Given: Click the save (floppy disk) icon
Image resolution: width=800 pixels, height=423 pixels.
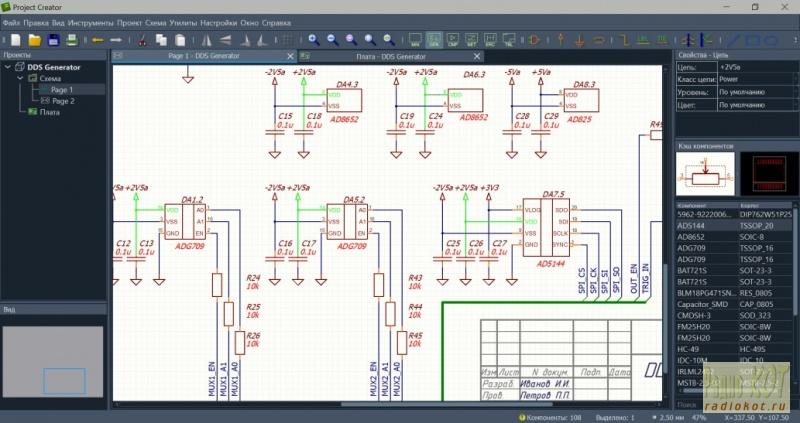Looking at the screenshot, I should tap(53, 40).
